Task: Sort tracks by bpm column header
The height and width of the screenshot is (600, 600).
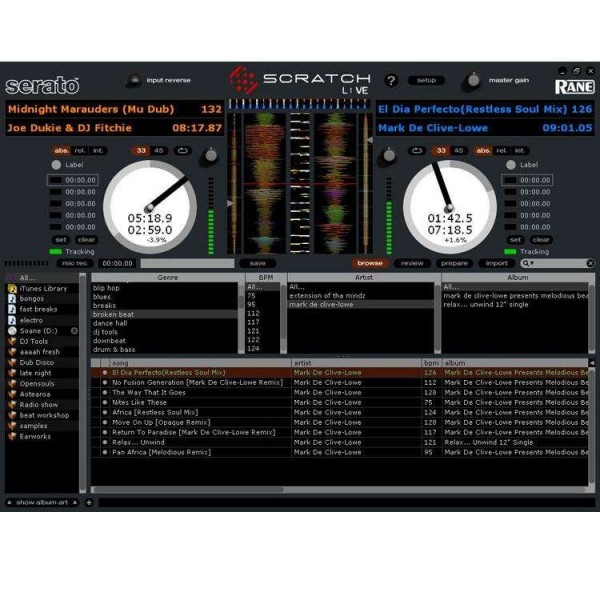Action: 431,363
